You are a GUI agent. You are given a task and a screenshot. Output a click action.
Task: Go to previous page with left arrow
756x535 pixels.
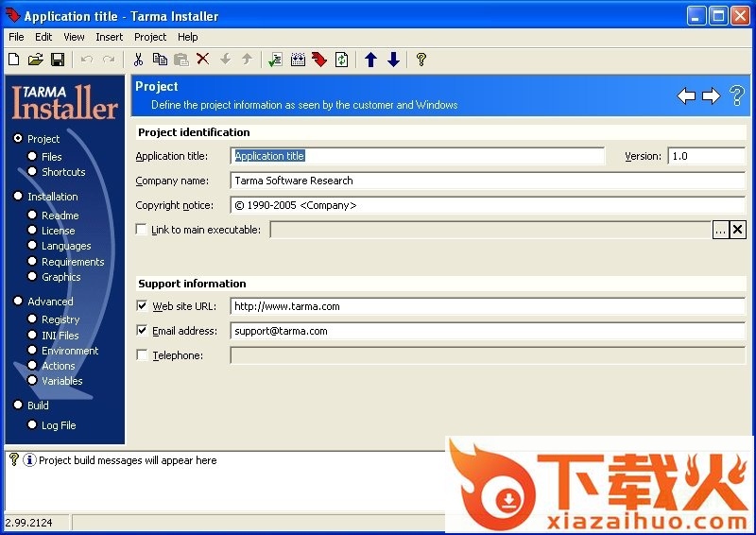click(x=686, y=95)
